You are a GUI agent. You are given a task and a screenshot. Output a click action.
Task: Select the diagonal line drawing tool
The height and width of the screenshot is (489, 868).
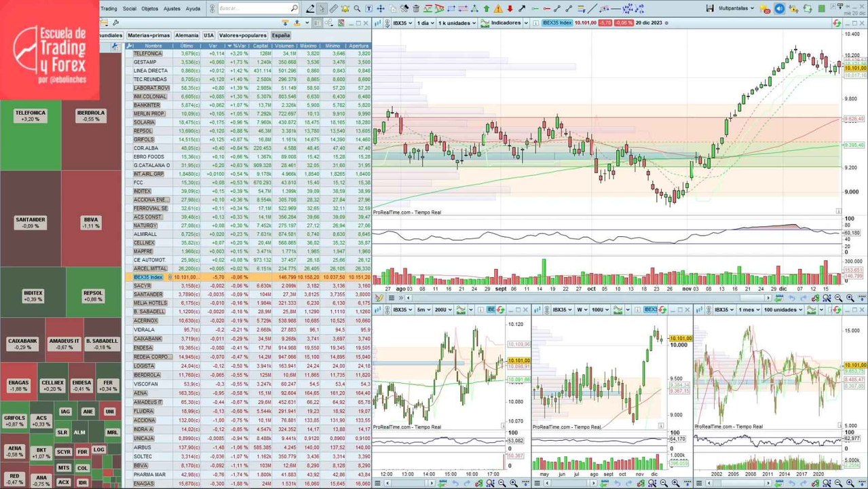[x=592, y=9]
